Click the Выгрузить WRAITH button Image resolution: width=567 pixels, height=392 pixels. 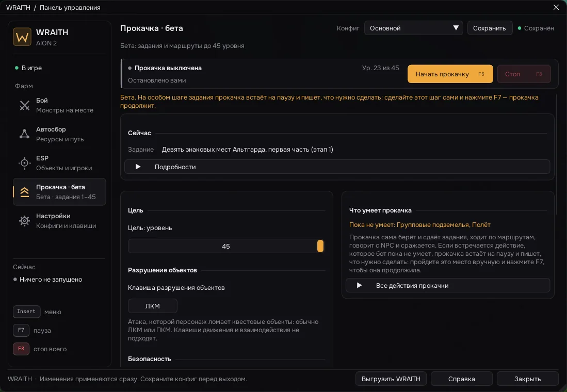point(391,379)
